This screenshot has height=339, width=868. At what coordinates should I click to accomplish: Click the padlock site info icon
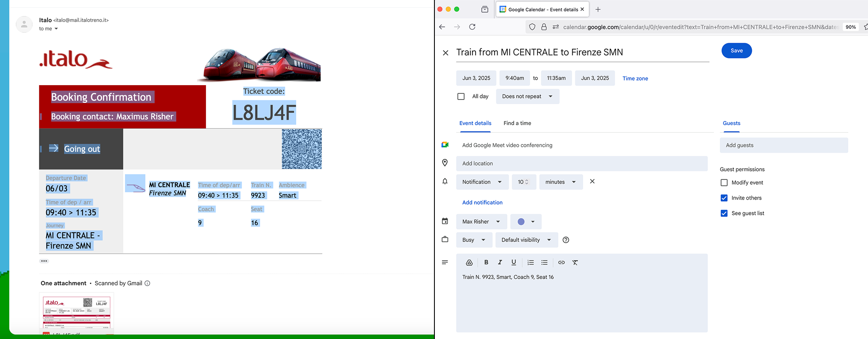[x=544, y=27]
